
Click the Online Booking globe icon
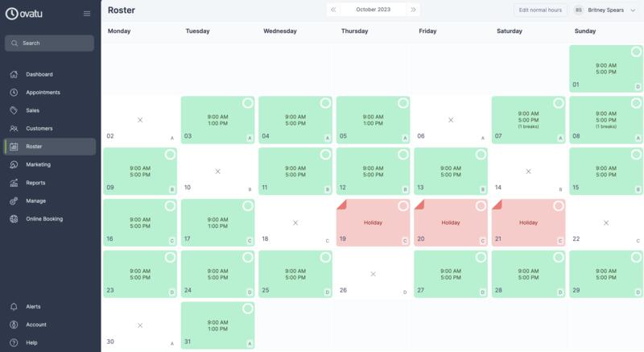click(x=14, y=219)
